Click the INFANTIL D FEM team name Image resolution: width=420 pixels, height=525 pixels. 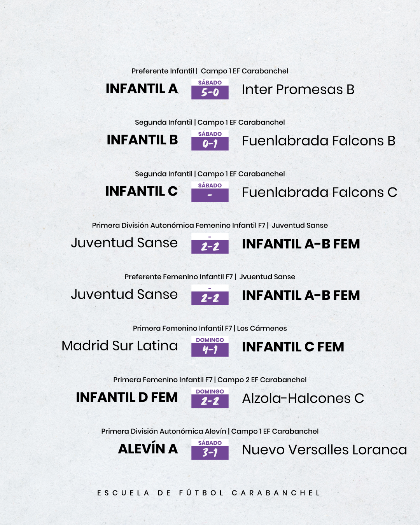127,397
